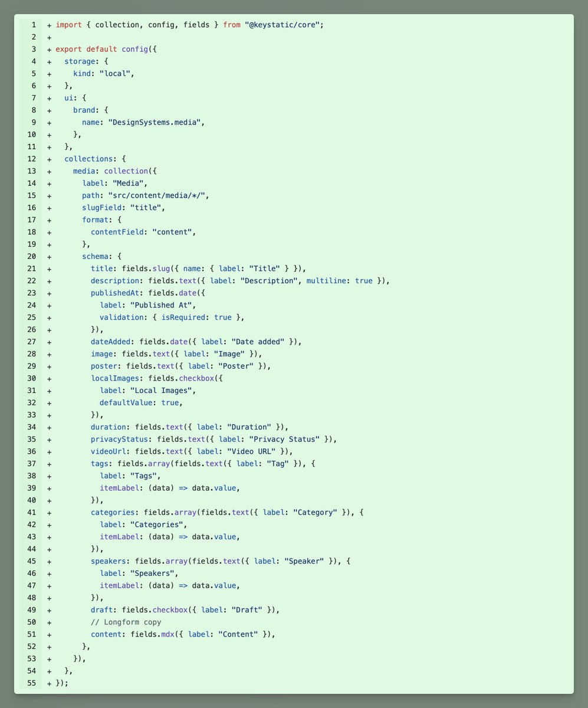
Task: Select the "Description" string on line 22
Action: coord(269,281)
